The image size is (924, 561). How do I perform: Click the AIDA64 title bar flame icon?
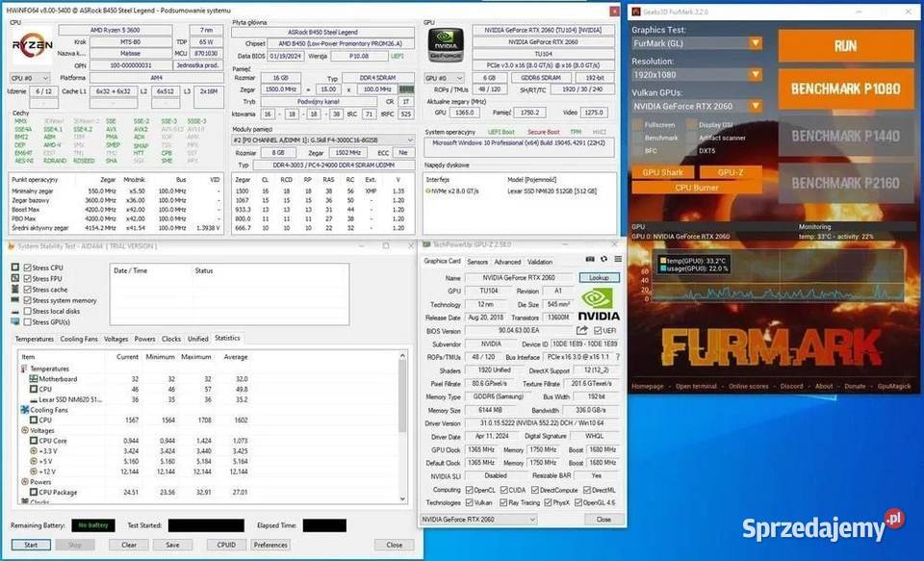pyautogui.click(x=11, y=245)
